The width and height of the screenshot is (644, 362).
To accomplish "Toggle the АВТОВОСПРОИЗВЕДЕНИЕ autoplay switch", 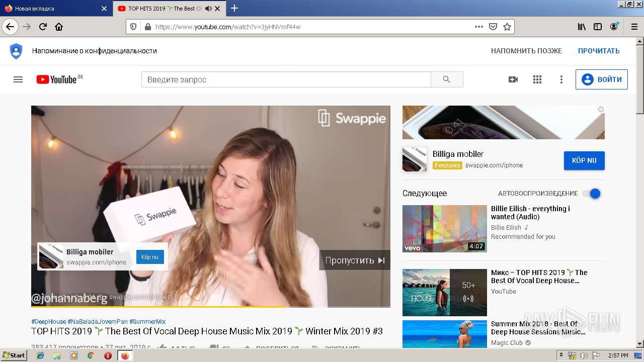I will (x=592, y=194).
